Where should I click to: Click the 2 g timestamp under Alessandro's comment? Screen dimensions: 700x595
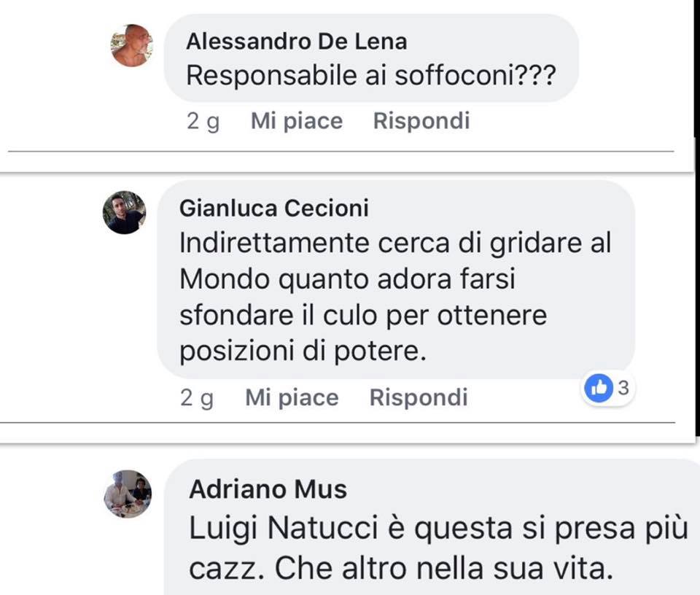(203, 122)
